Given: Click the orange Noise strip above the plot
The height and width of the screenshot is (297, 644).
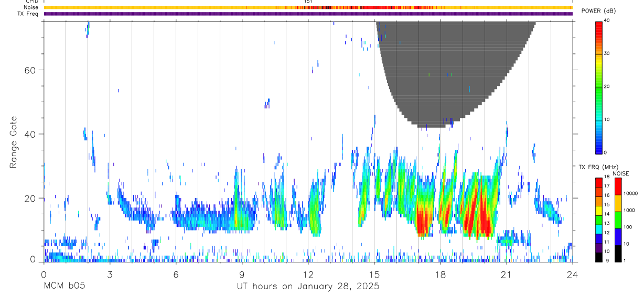Looking at the screenshot, I should (x=308, y=7).
